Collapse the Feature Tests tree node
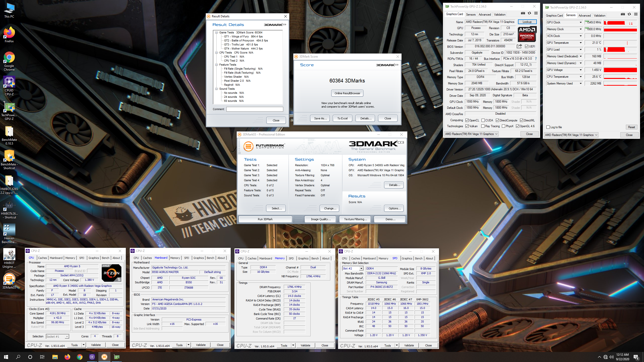644x362 pixels. pyautogui.click(x=216, y=65)
